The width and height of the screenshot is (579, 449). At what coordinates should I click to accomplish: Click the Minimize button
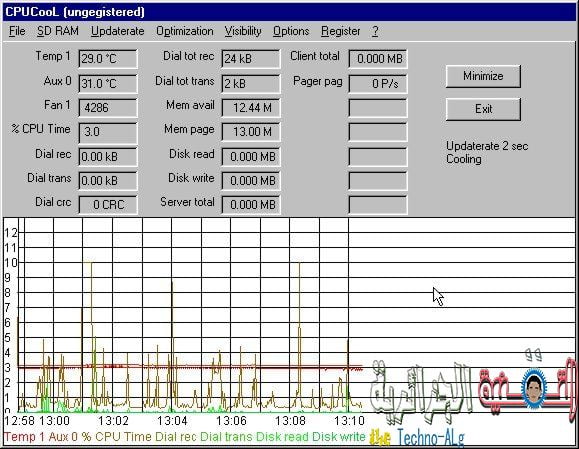[x=483, y=76]
